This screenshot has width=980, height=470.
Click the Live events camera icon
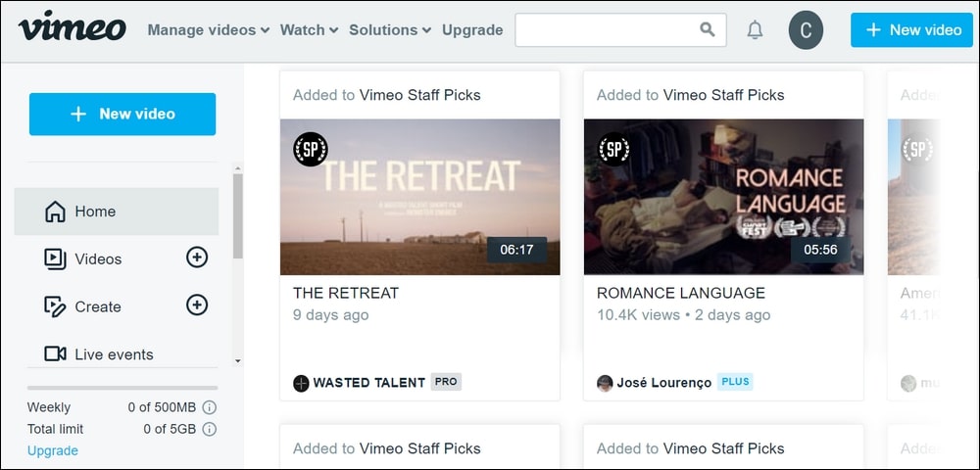click(55, 353)
